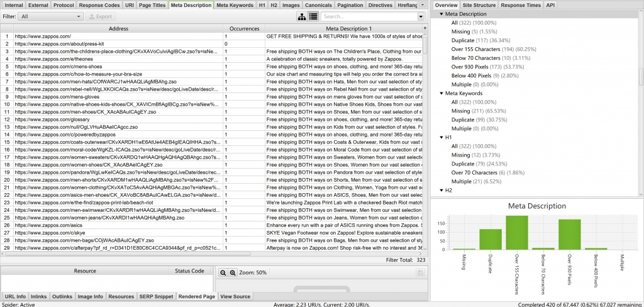Switch to tree view icon
Viewport: 644px width, 307px height.
pyautogui.click(x=302, y=16)
